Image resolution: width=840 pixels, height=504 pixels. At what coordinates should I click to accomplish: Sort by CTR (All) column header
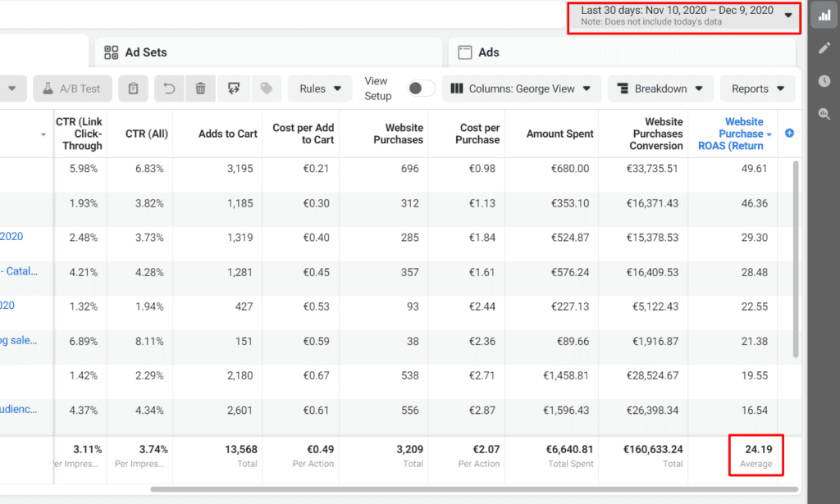coord(146,134)
